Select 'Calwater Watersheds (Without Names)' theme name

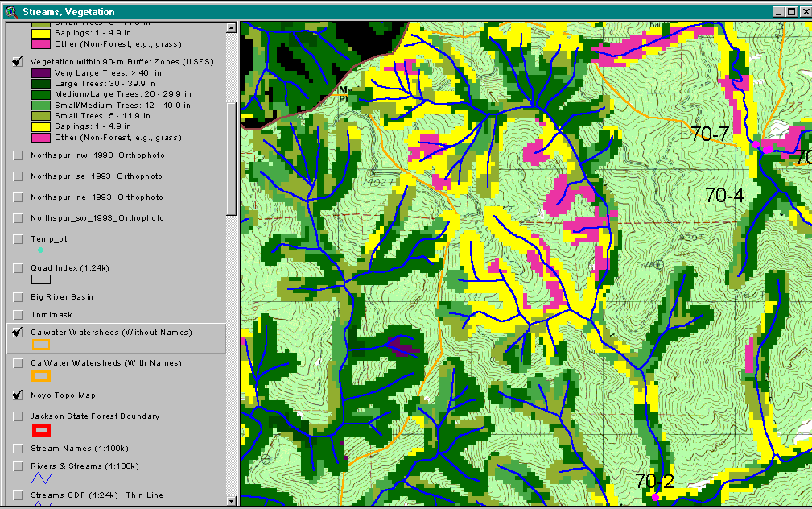[111, 333]
